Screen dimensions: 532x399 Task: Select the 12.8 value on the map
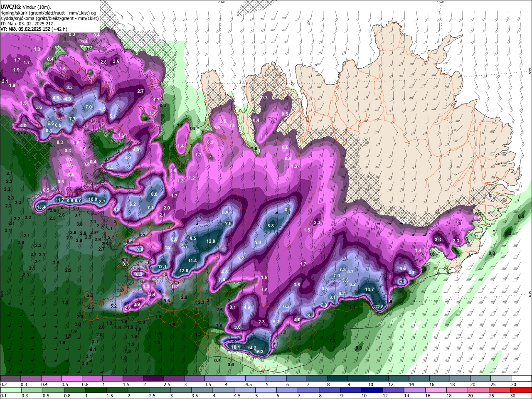coord(184,271)
